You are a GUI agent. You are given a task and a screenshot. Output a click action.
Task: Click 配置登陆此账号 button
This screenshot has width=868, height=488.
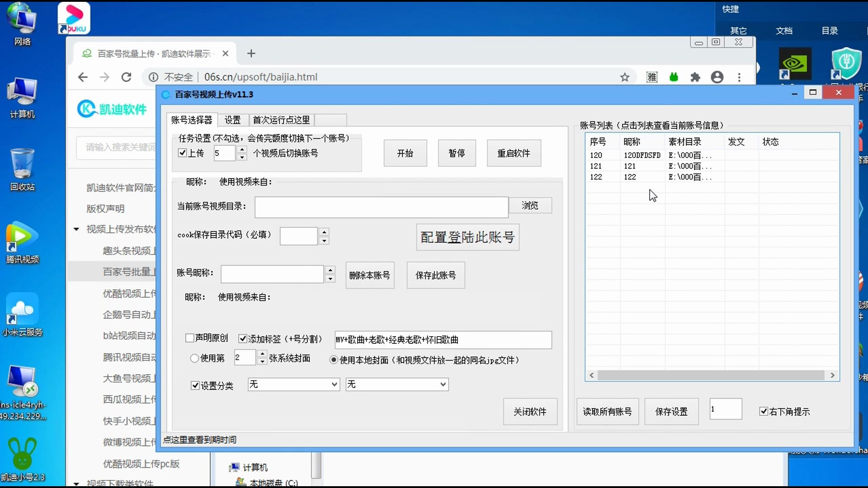click(467, 237)
